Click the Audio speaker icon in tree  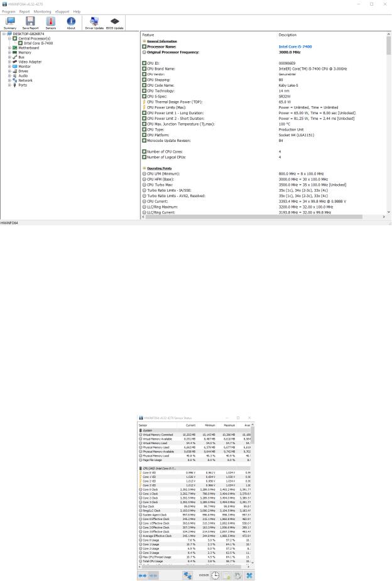tap(15, 75)
